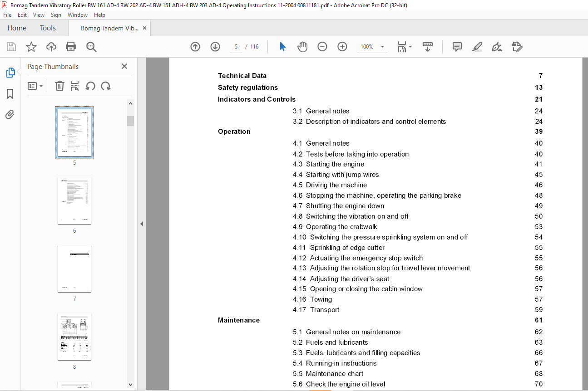Select page 7 thumbnail
Viewport: 588px width, 391px height.
pos(74,269)
